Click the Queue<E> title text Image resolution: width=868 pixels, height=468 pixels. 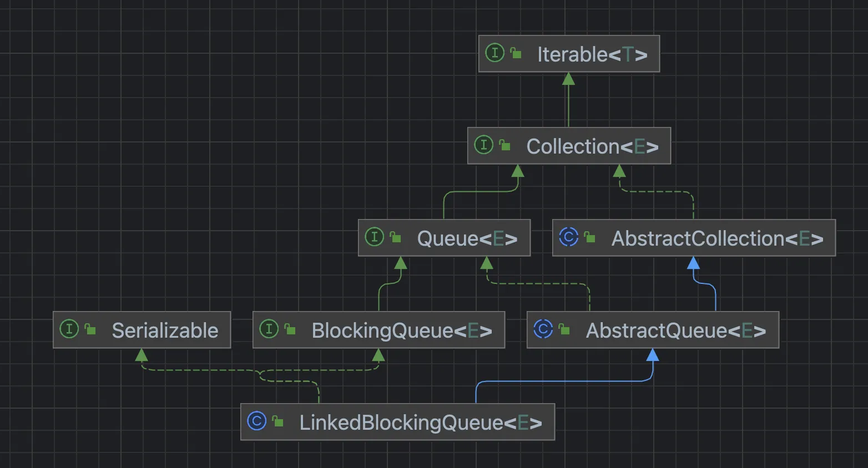468,238
